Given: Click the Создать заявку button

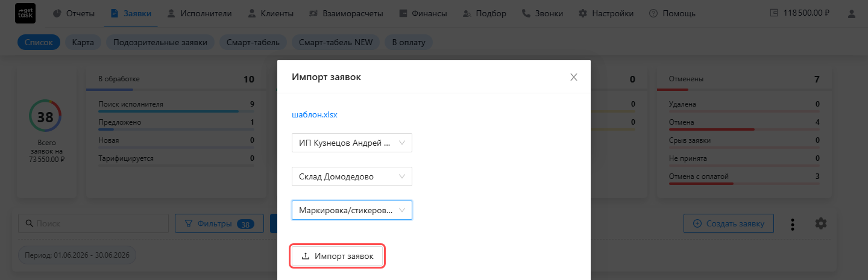Looking at the screenshot, I should 729,223.
